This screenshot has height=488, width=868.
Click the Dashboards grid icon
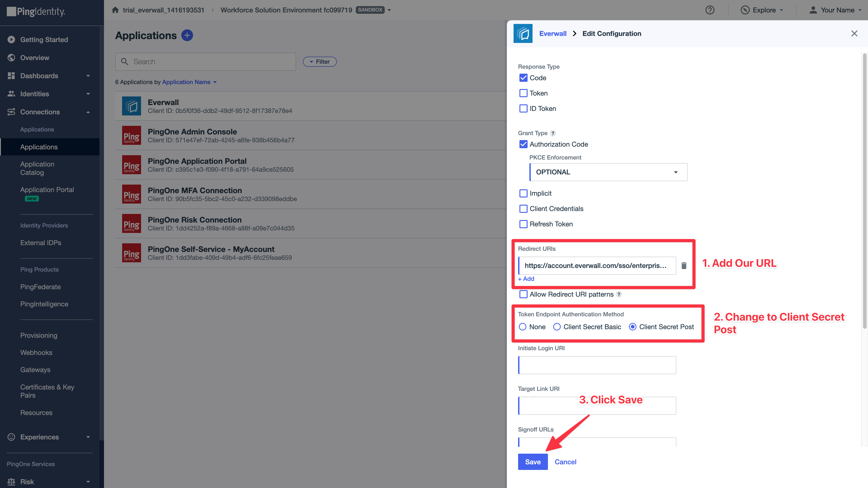(12, 76)
